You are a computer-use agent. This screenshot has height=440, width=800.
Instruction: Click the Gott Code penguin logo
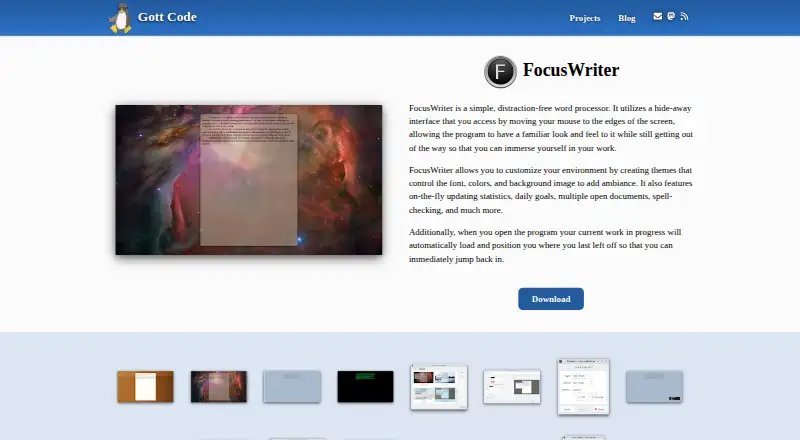coord(120,18)
